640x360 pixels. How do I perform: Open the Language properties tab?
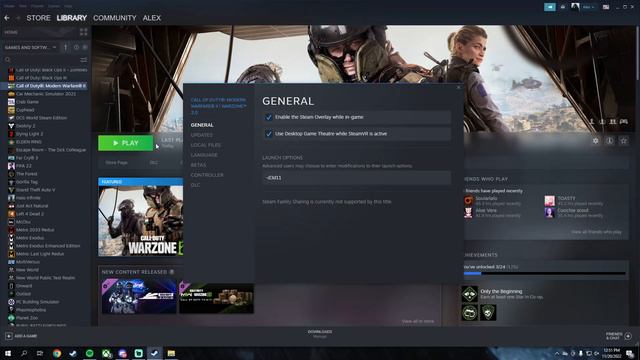click(204, 155)
